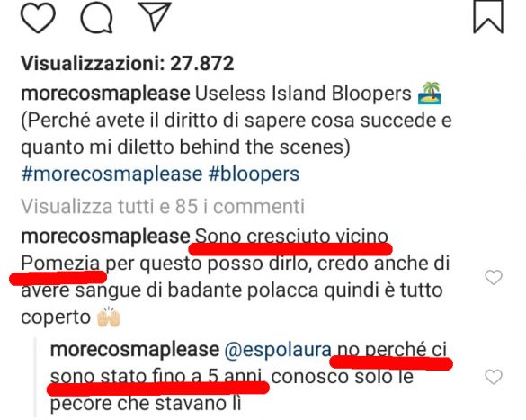Open morecosmaplease profile from the reply
The image size is (526, 420).
[135, 350]
